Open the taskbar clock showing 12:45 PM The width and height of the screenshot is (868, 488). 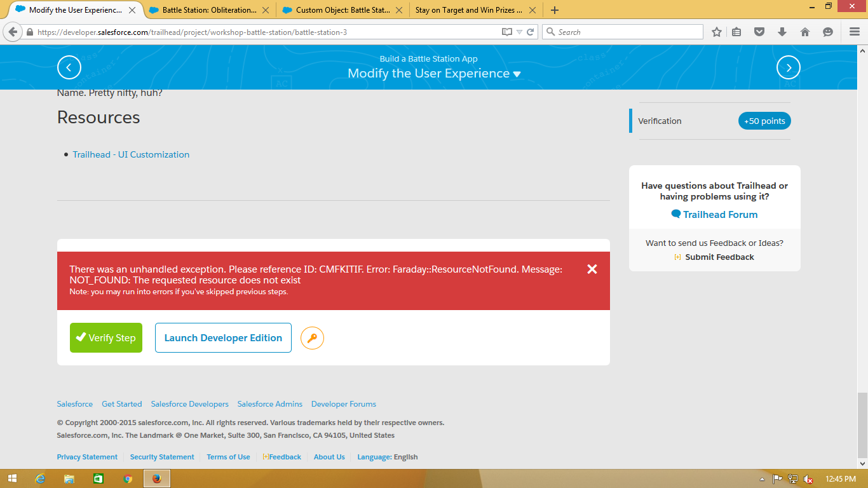(841, 478)
